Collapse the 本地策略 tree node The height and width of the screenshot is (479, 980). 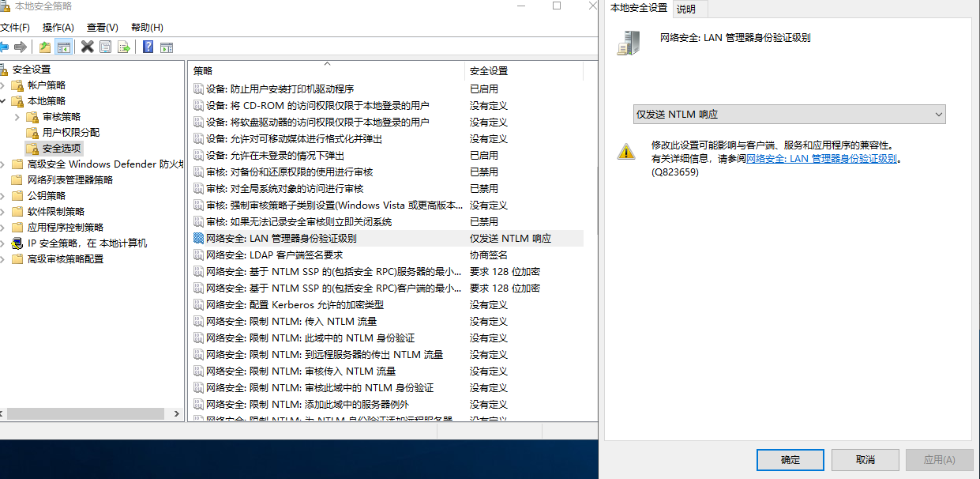[3, 101]
